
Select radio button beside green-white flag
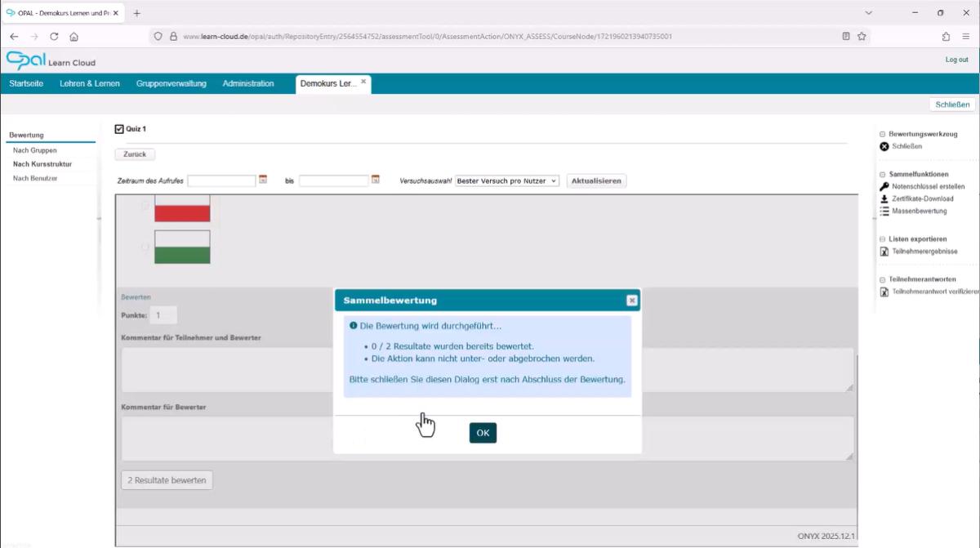click(145, 246)
